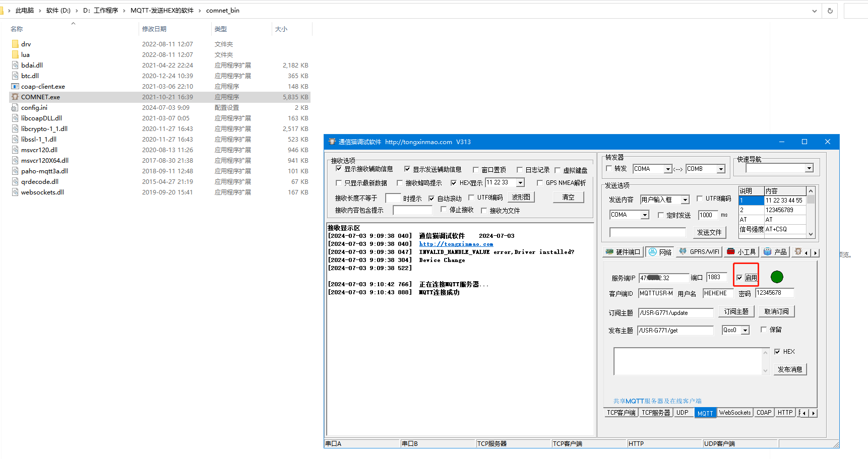Open the 快速导航 quick navigation dropdown
Image resolution: width=868 pixels, height=459 pixels.
(x=809, y=168)
